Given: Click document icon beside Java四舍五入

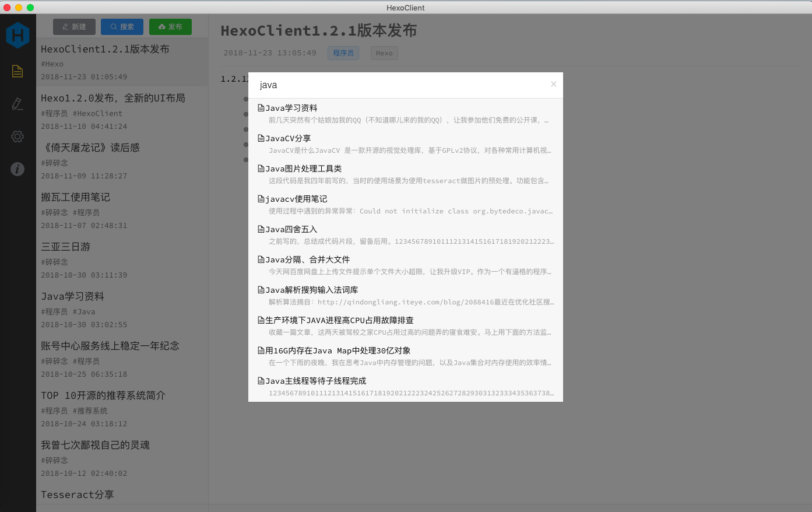Looking at the screenshot, I should coord(261,229).
